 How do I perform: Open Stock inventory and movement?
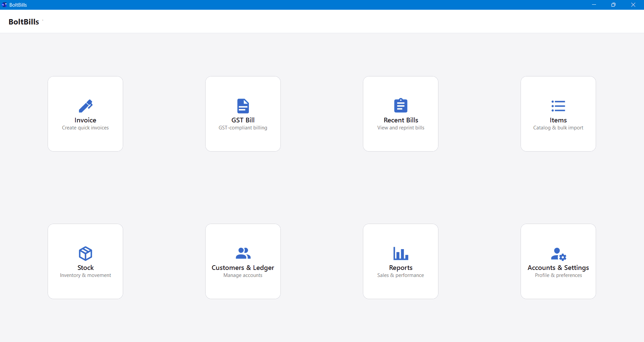pos(86,261)
